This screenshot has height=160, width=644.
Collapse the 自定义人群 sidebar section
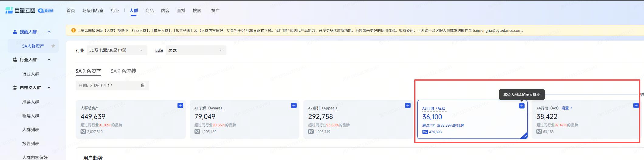click(x=49, y=88)
